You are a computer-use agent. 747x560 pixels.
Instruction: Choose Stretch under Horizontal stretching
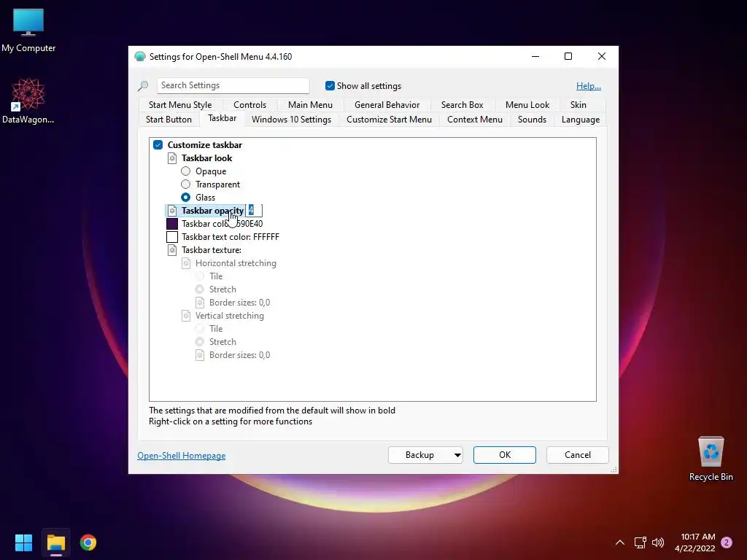[200, 289]
